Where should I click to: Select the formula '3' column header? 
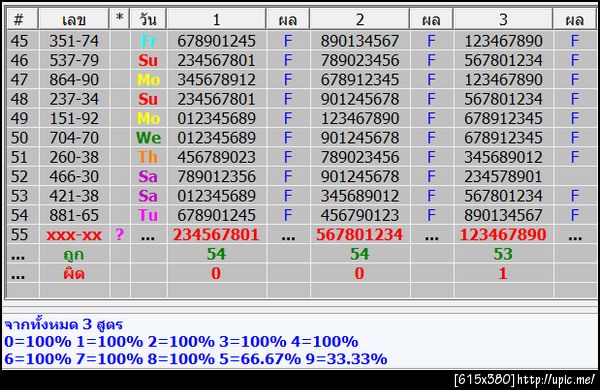503,19
